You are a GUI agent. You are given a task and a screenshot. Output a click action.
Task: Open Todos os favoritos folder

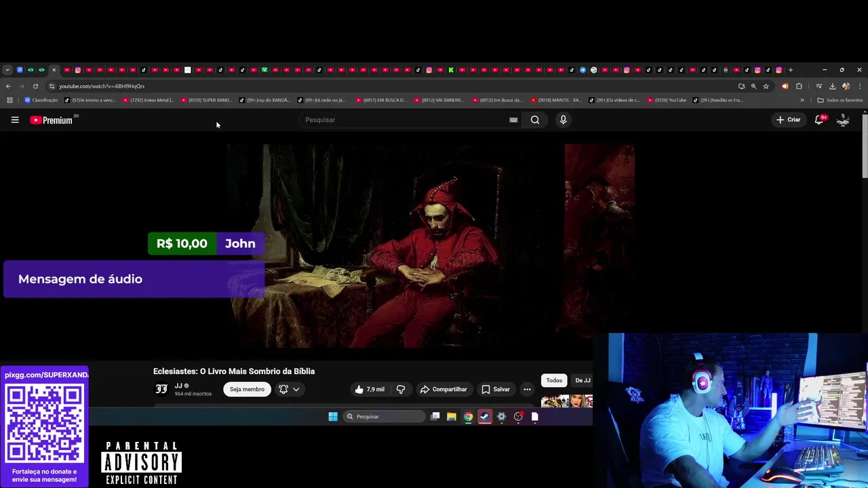click(x=840, y=100)
